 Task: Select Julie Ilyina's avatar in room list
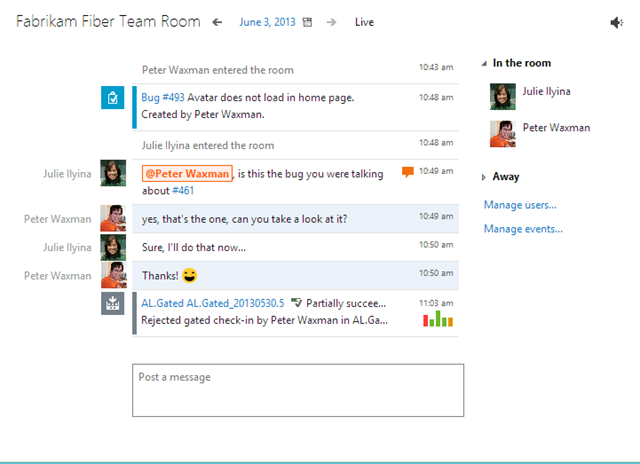[x=503, y=96]
